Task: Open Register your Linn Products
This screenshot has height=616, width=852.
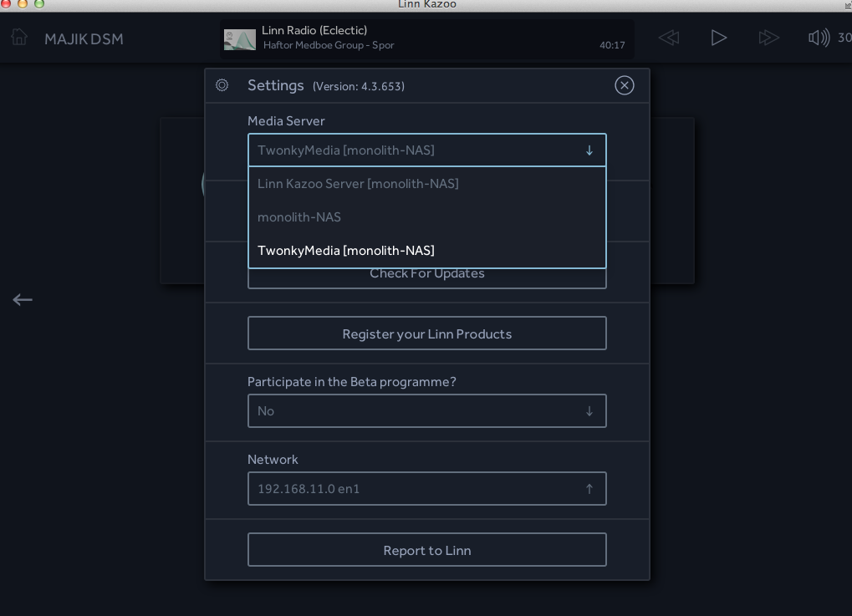Action: click(427, 333)
